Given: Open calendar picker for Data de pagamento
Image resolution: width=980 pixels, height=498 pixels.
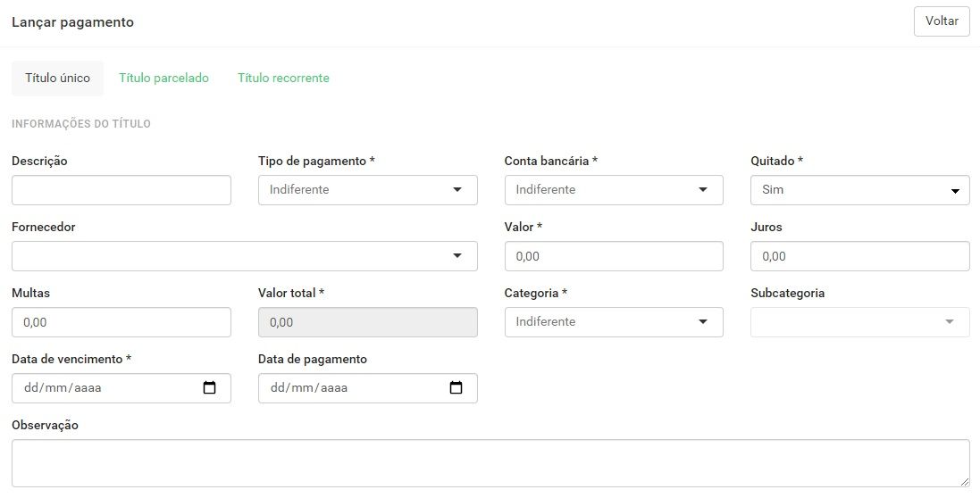Looking at the screenshot, I should pos(456,387).
